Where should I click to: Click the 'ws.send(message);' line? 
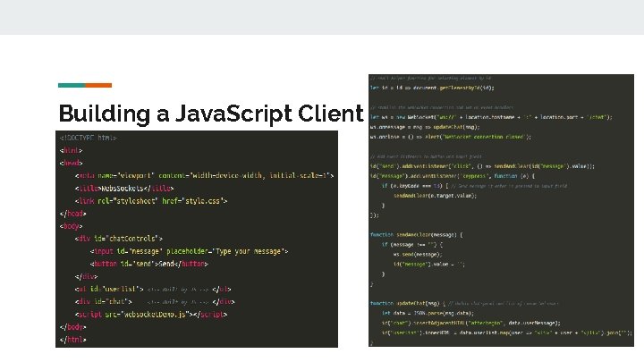click(x=418, y=255)
